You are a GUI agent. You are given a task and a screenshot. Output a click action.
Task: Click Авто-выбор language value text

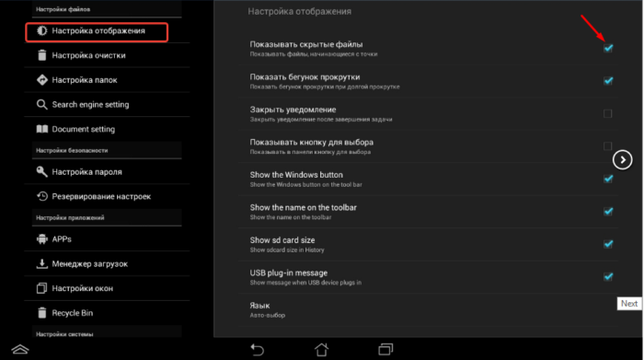pos(268,315)
